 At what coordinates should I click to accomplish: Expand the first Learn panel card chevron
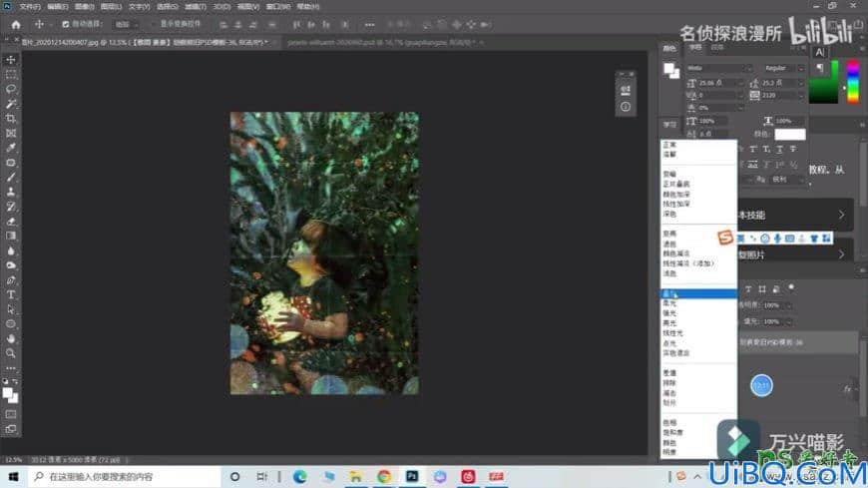coord(841,215)
